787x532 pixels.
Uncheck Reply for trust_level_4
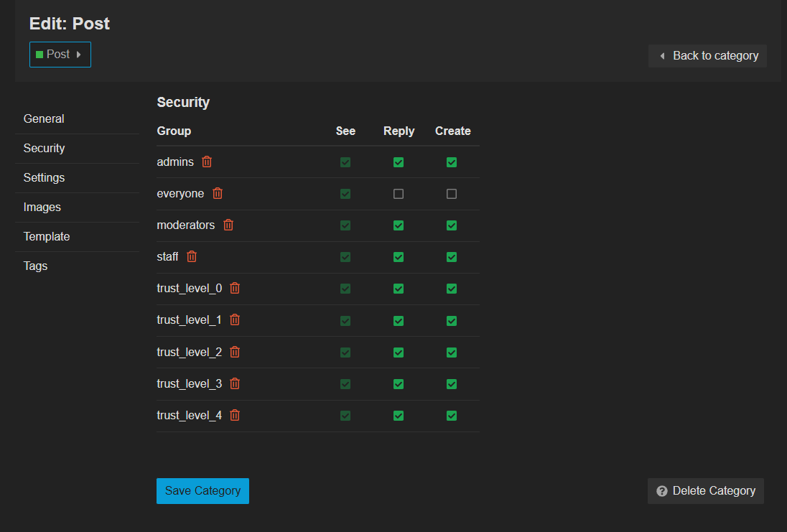pyautogui.click(x=399, y=416)
